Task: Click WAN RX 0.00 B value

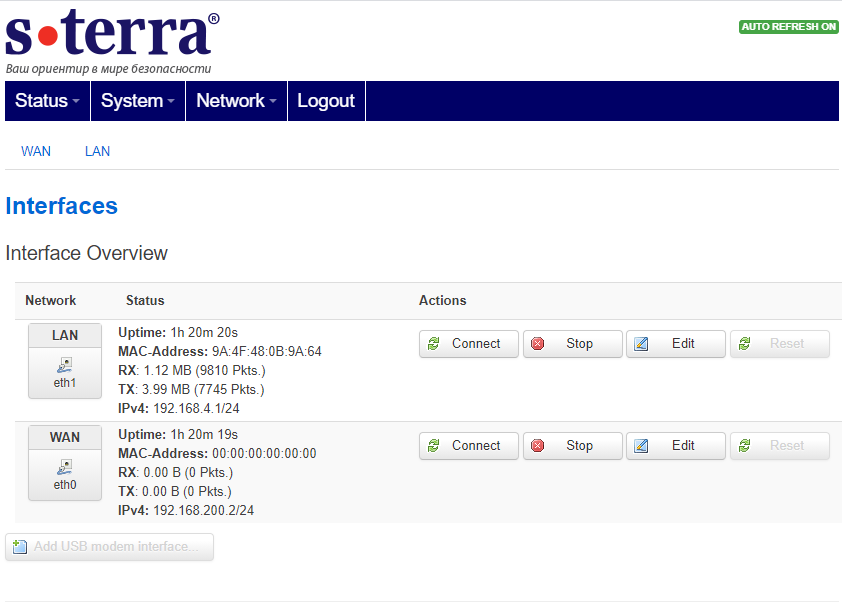Action: (x=188, y=473)
